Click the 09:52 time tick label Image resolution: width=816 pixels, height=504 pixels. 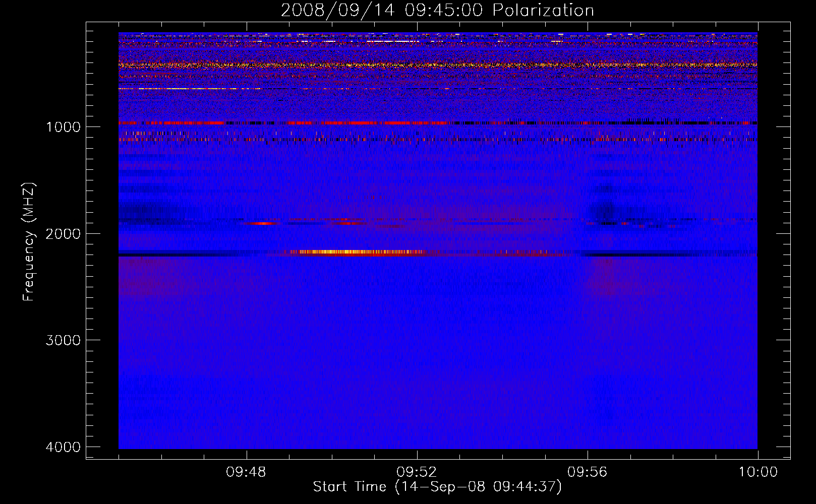(417, 472)
